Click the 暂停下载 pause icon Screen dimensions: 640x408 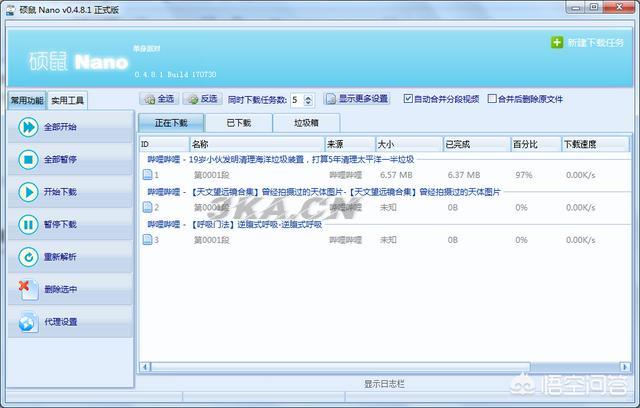point(28,224)
